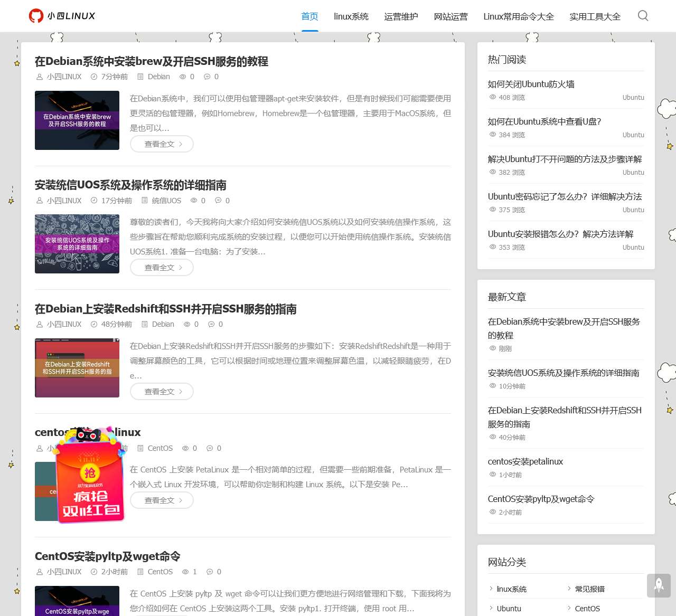Viewport: 676px width, 616px height.
Task: Click 查看全文 for Debian brew article
Action: [x=162, y=144]
